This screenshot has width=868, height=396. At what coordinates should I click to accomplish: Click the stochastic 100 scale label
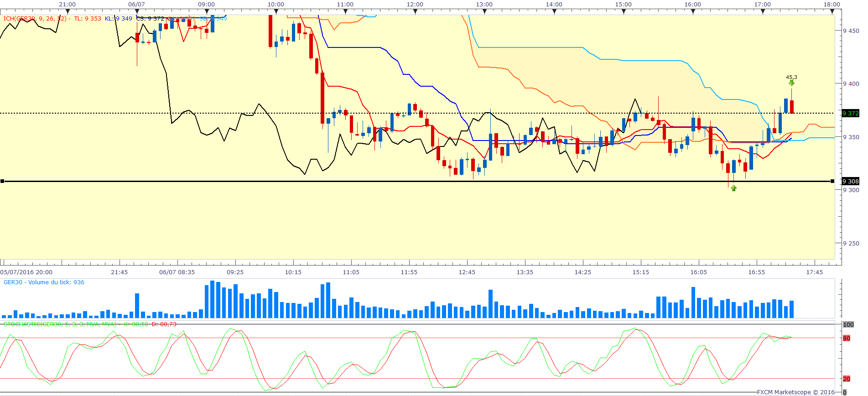coord(848,325)
